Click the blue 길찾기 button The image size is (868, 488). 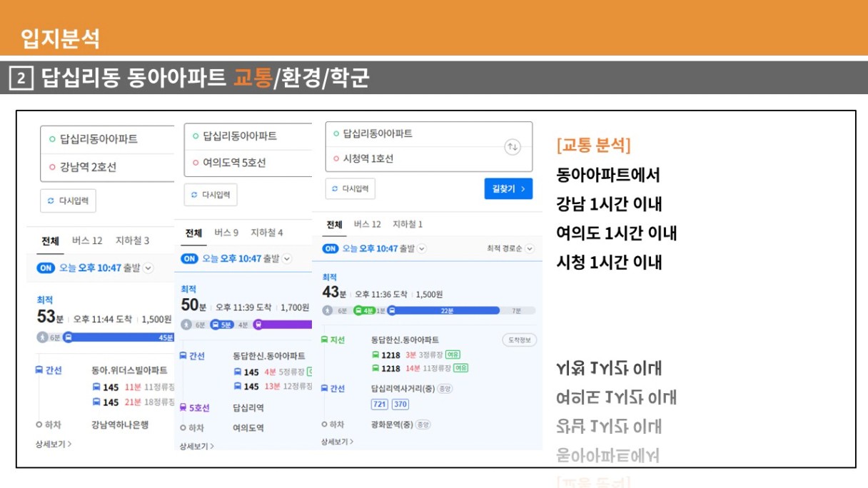508,188
